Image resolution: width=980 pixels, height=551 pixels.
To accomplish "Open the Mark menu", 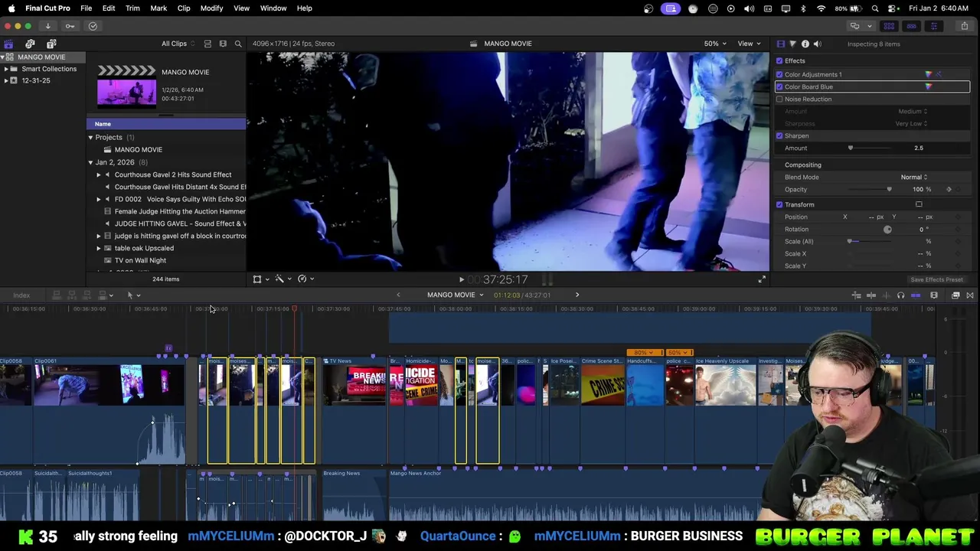I will [x=158, y=8].
